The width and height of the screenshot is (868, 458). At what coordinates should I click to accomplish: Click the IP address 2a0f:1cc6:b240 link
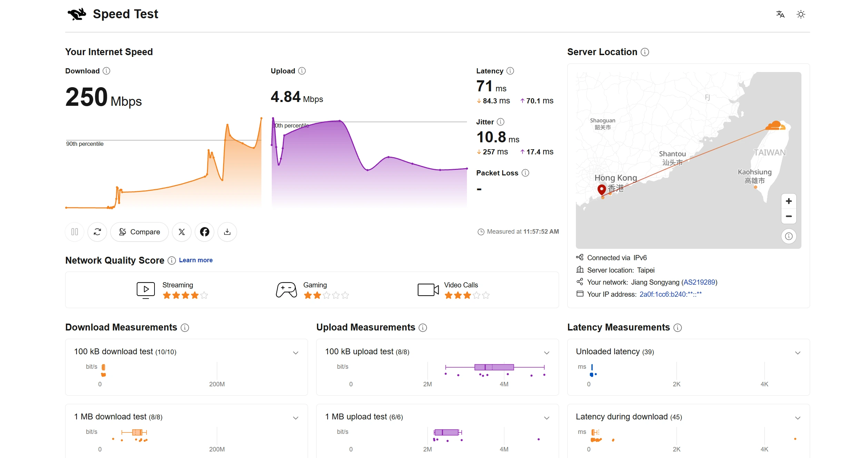670,294
